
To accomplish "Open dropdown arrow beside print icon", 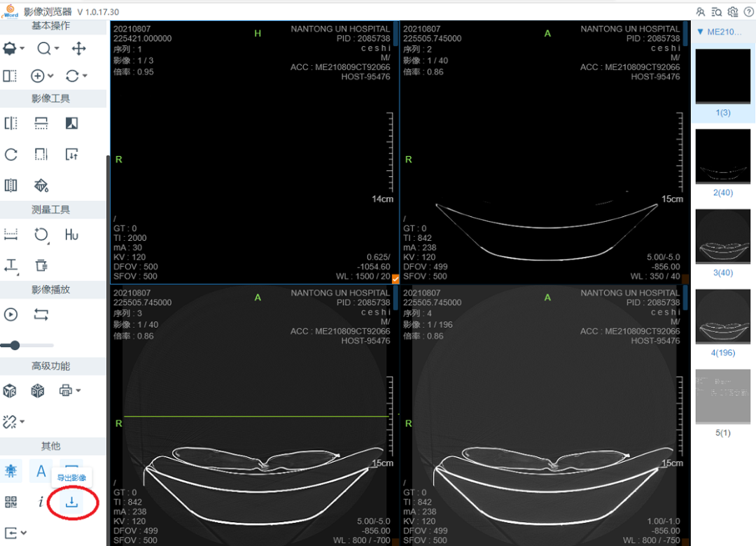I will click(x=78, y=390).
